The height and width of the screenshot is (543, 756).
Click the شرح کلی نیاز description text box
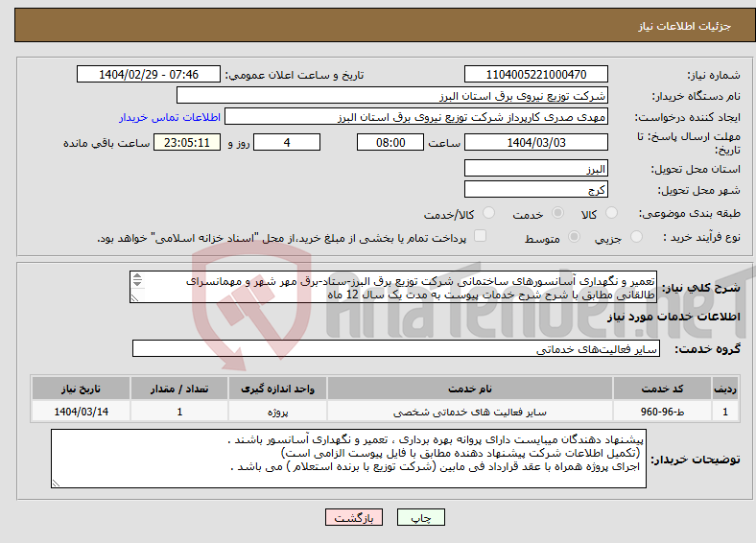[x=393, y=287]
